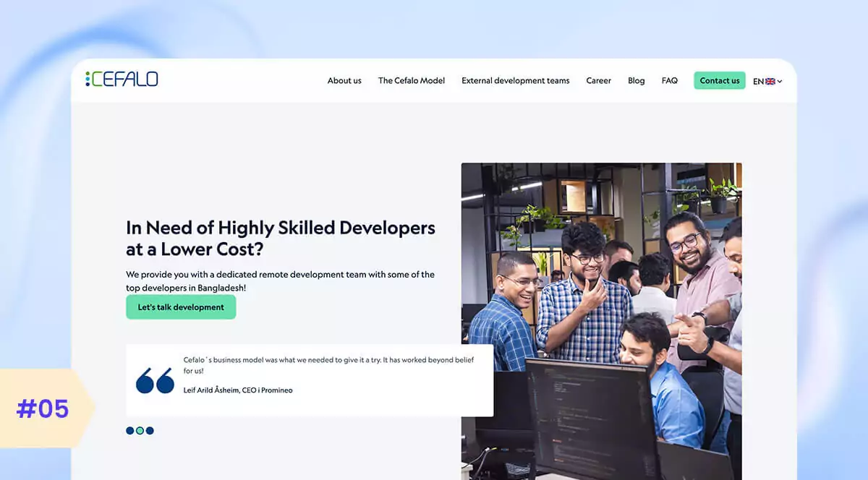Click the UK flag icon
868x480 pixels.
click(x=770, y=82)
